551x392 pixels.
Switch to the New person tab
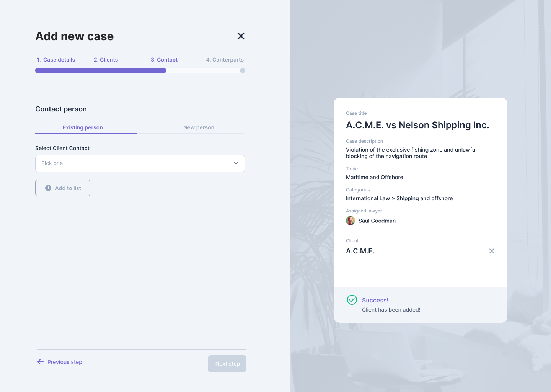point(199,127)
